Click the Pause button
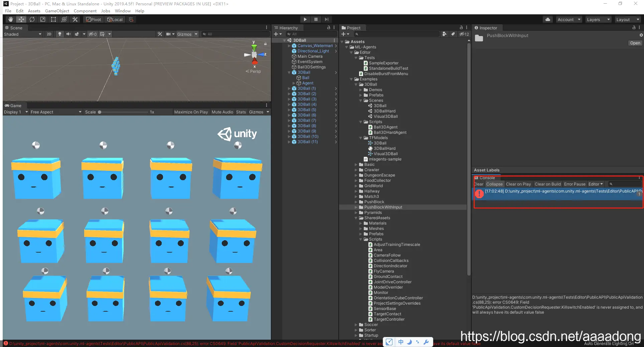Viewport: 644px width, 347px height. 316,19
